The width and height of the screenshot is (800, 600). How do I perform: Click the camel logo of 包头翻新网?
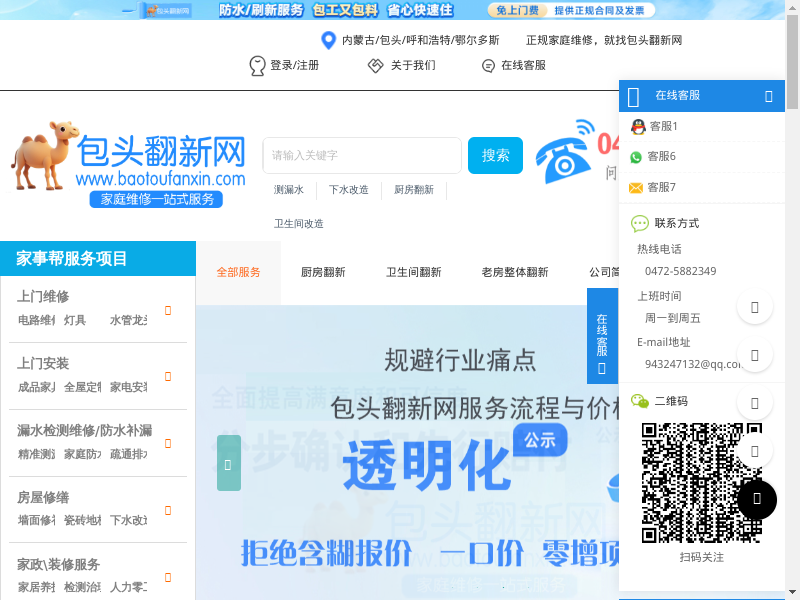tap(45, 156)
